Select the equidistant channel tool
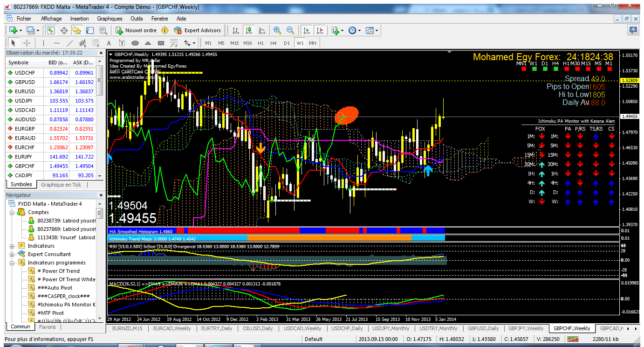 pyautogui.click(x=83, y=43)
